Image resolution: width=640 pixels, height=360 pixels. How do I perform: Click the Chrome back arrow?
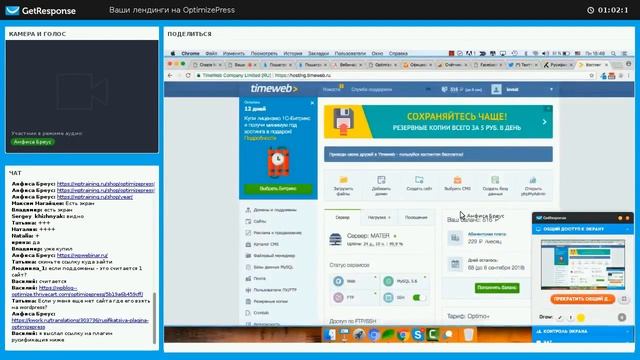pos(170,76)
